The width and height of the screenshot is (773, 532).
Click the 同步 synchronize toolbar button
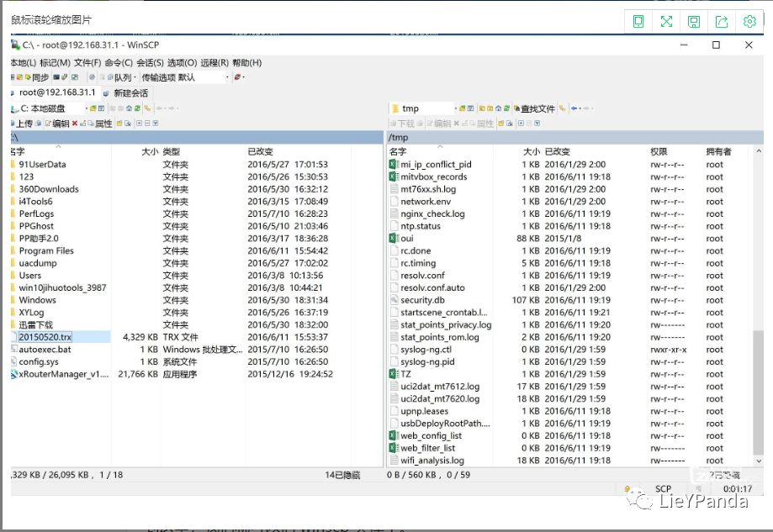point(36,77)
